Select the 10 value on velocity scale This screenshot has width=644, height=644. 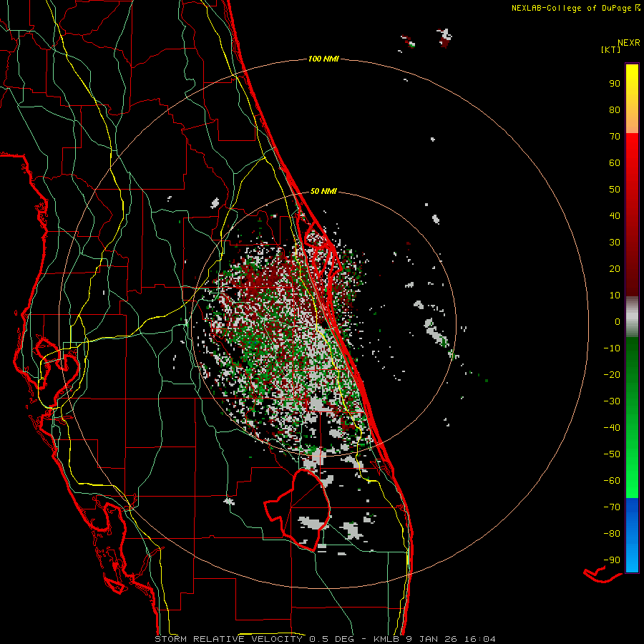click(x=615, y=296)
